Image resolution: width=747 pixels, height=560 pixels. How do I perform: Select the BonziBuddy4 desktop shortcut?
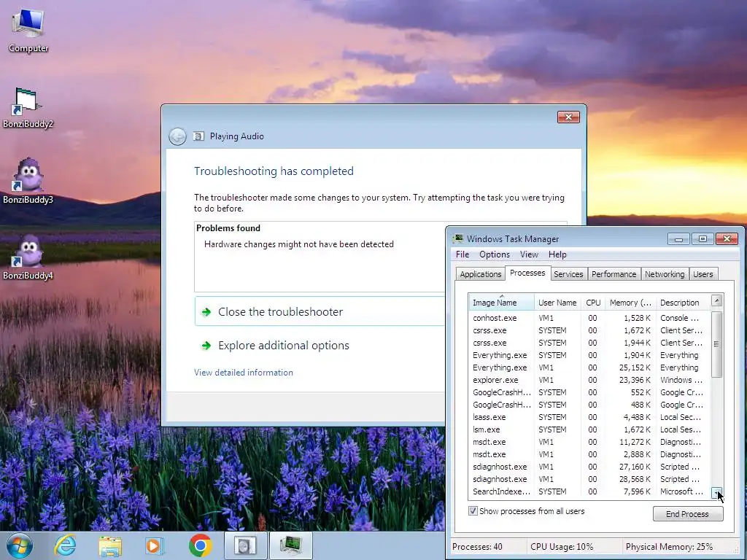(x=28, y=257)
